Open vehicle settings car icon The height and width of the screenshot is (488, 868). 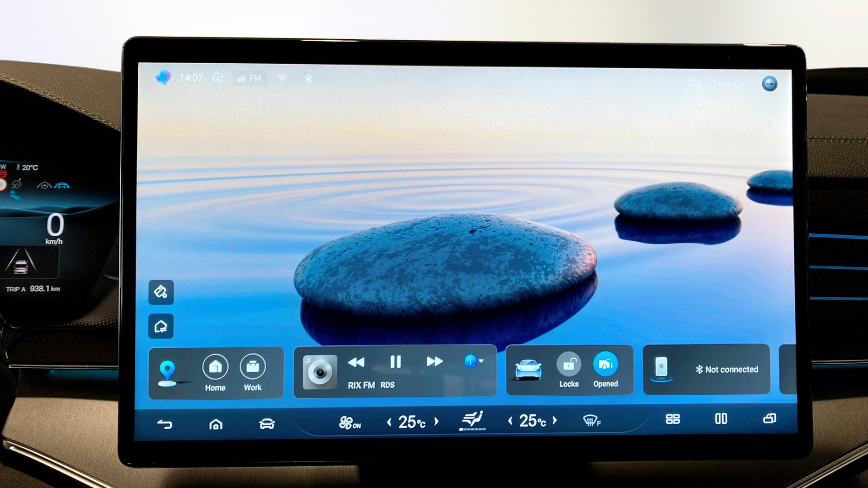pos(267,424)
